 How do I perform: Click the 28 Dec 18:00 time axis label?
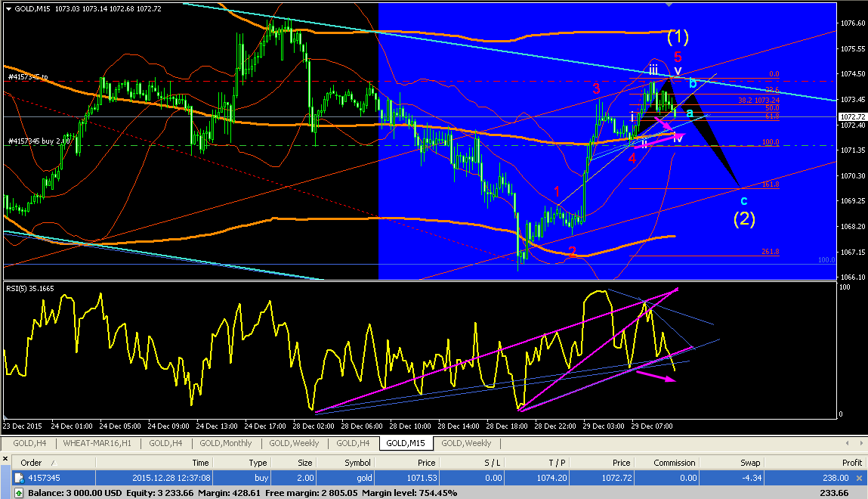pos(506,426)
